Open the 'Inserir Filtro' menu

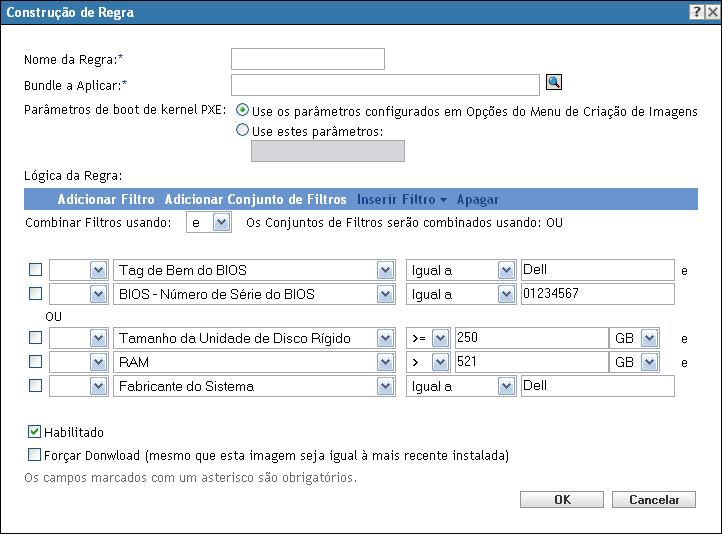(401, 199)
